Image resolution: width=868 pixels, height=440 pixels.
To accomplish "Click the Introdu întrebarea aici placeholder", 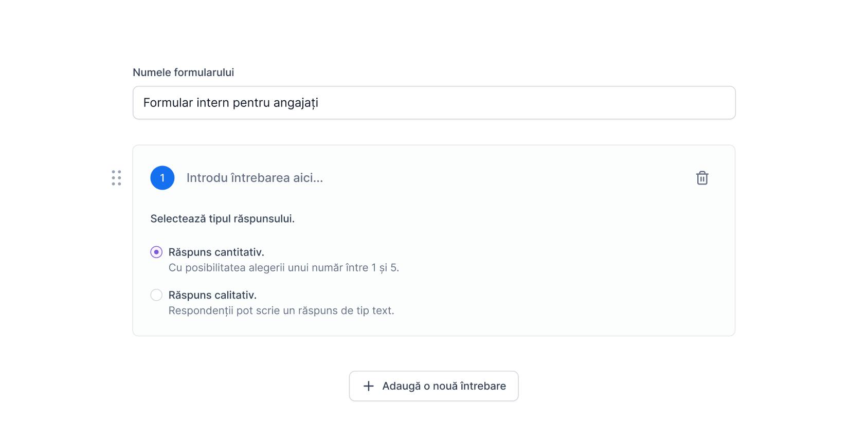I will [x=255, y=178].
